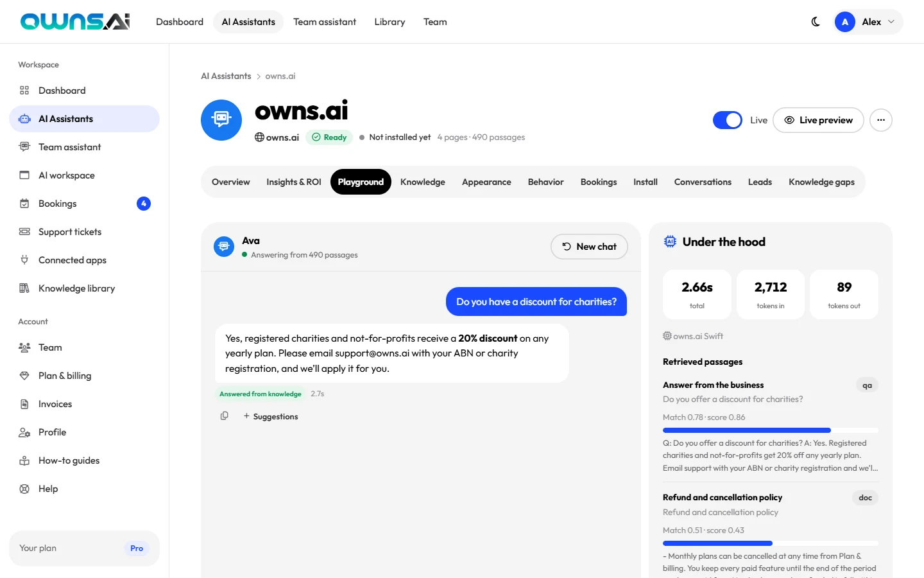Copy Ava's answer with the copy icon

coord(224,416)
